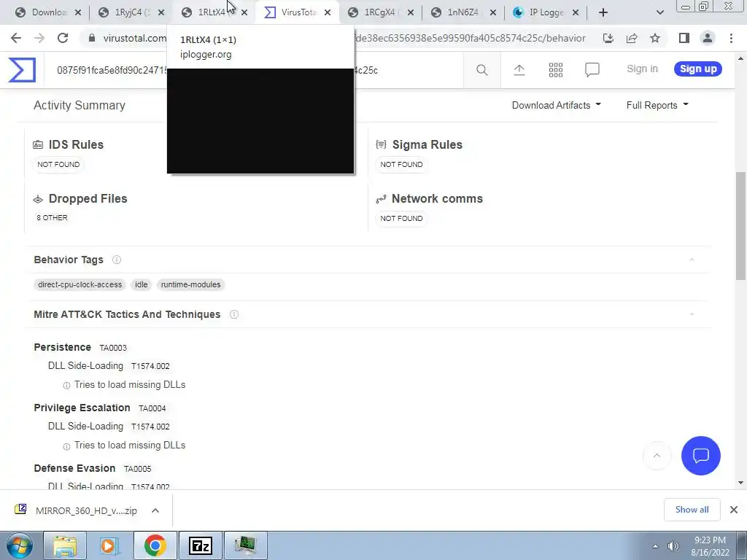This screenshot has height=560, width=747.
Task: Click the taskbar clock
Action: (x=710, y=546)
